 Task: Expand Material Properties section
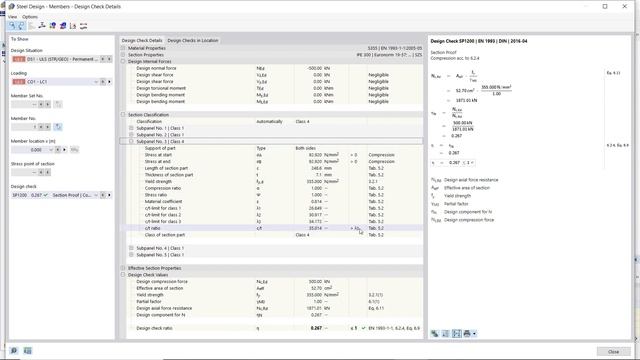point(123,48)
